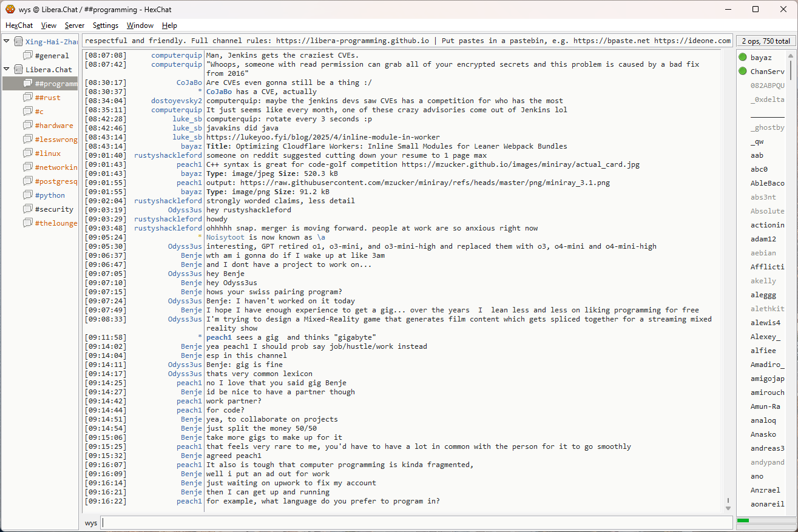Open the HexChat menu
Viewport: 798px width, 532px height.
coord(19,25)
